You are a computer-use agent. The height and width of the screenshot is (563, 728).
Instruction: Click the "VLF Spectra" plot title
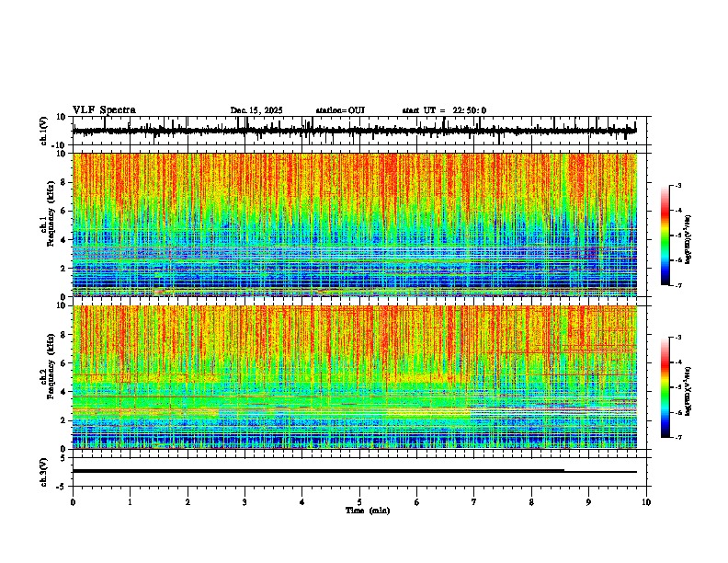(x=104, y=110)
